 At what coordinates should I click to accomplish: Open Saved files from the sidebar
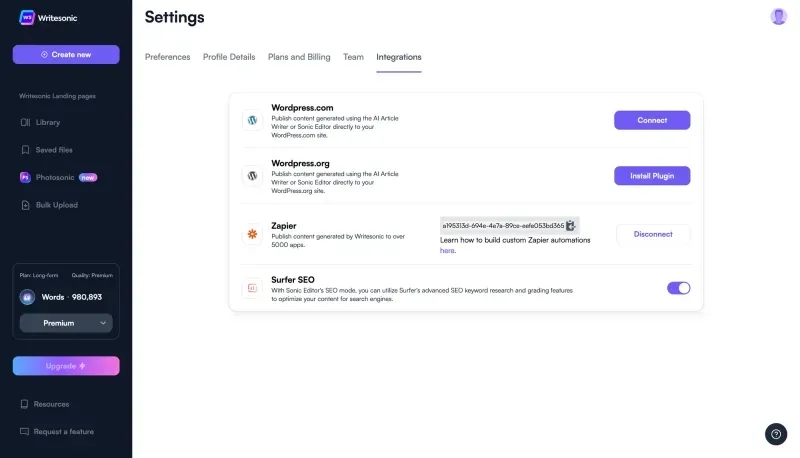(x=54, y=150)
